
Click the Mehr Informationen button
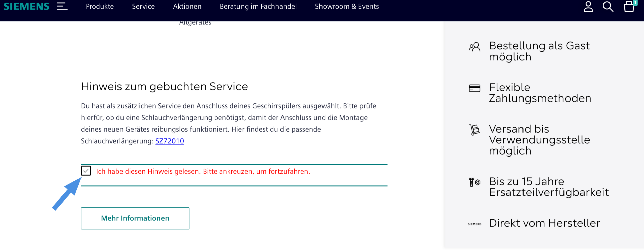135,218
